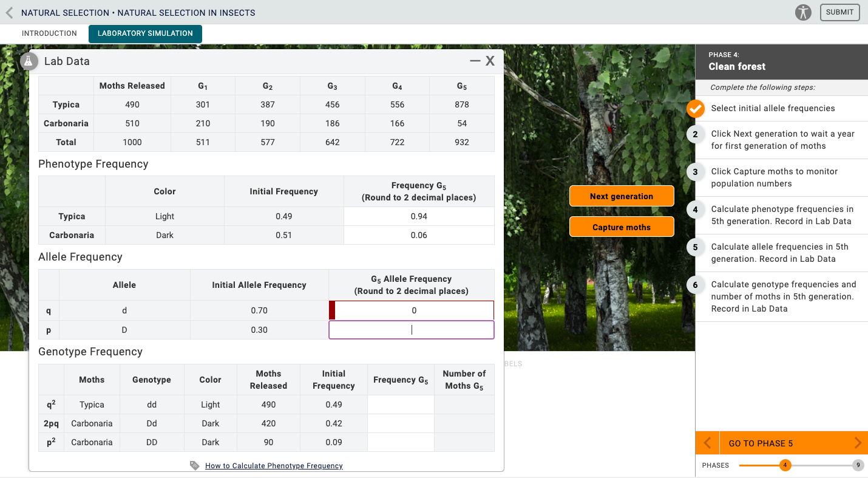Switch to the Introduction tab
The height and width of the screenshot is (478, 868).
pos(49,33)
